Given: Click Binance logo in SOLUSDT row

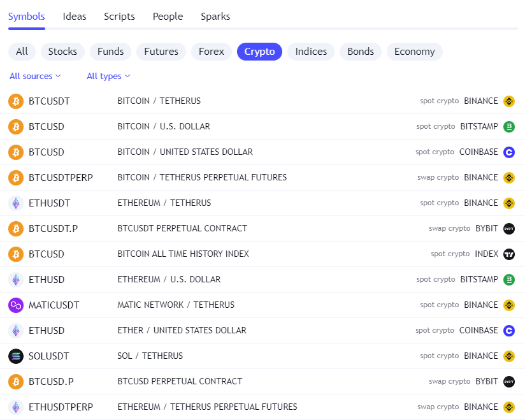Looking at the screenshot, I should (509, 356).
